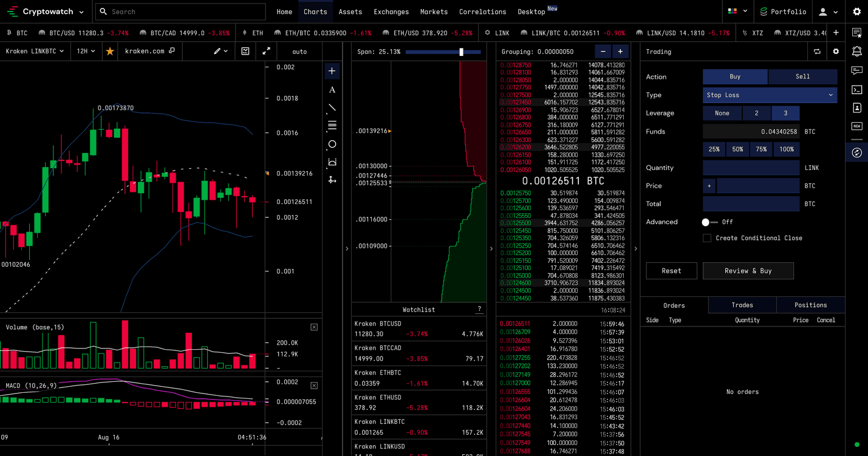868x456 pixels.
Task: Toggle auto scale on chart
Action: click(x=299, y=52)
